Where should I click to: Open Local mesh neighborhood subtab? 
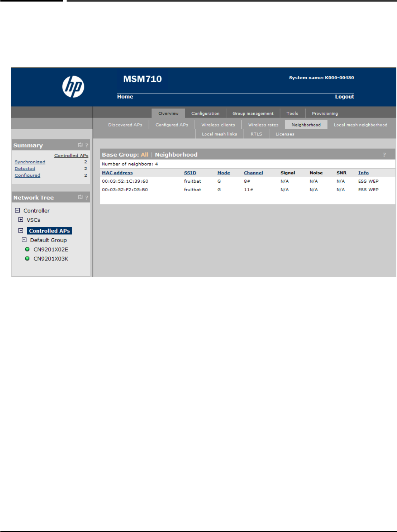[x=361, y=125]
